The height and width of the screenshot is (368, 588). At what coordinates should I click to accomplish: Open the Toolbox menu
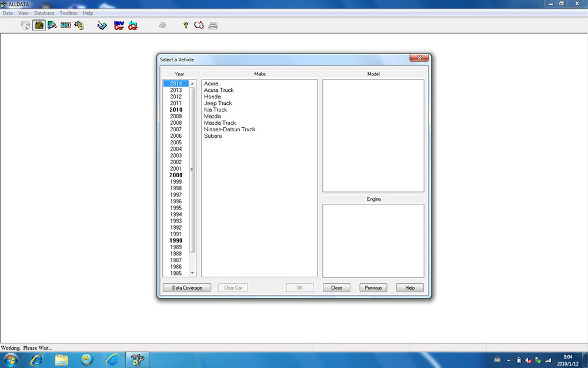pos(68,13)
